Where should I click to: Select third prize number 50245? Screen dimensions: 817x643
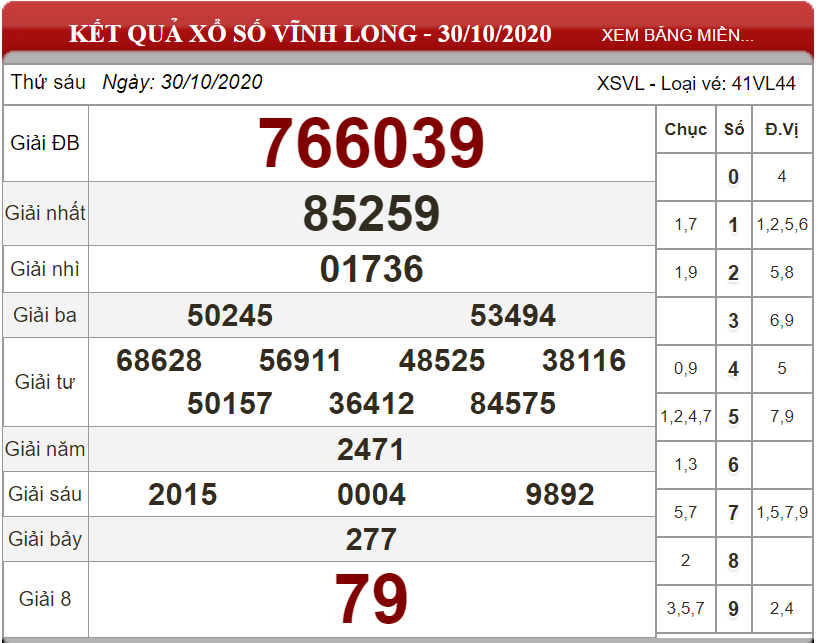coord(230,315)
